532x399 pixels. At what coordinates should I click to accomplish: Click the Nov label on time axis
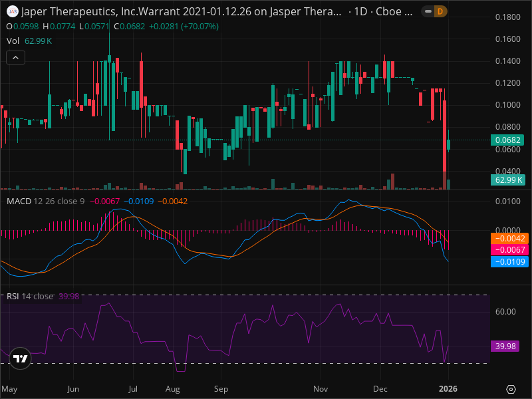coord(321,389)
